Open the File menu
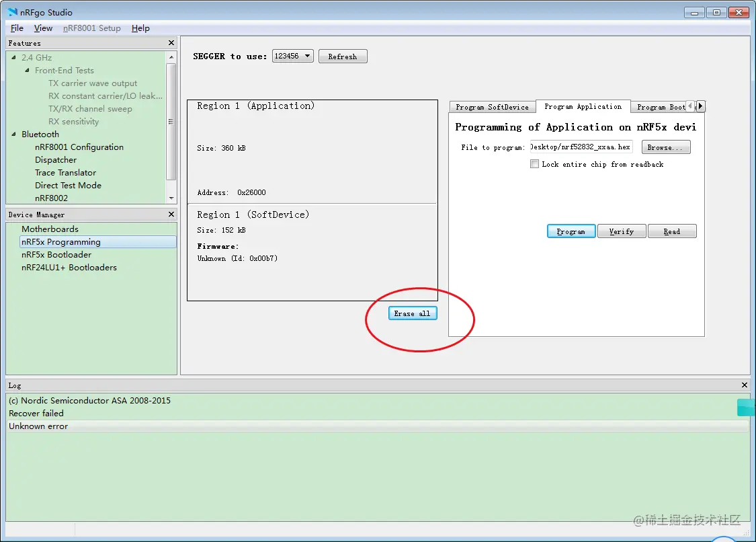Viewport: 756px width, 542px height. pos(17,28)
